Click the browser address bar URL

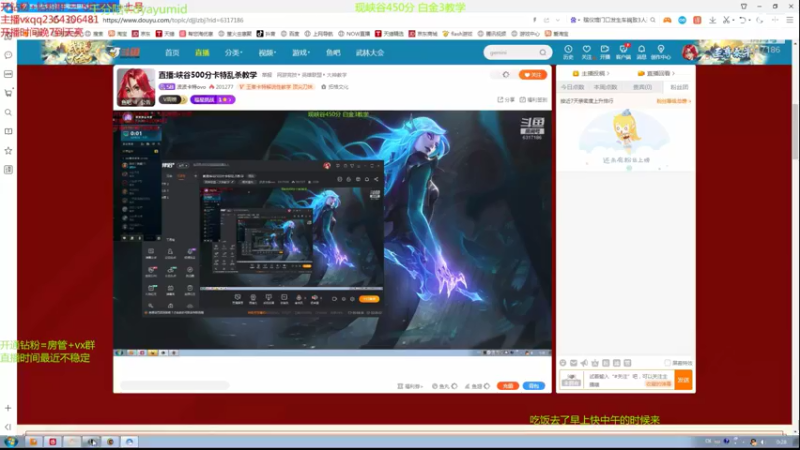click(x=173, y=20)
